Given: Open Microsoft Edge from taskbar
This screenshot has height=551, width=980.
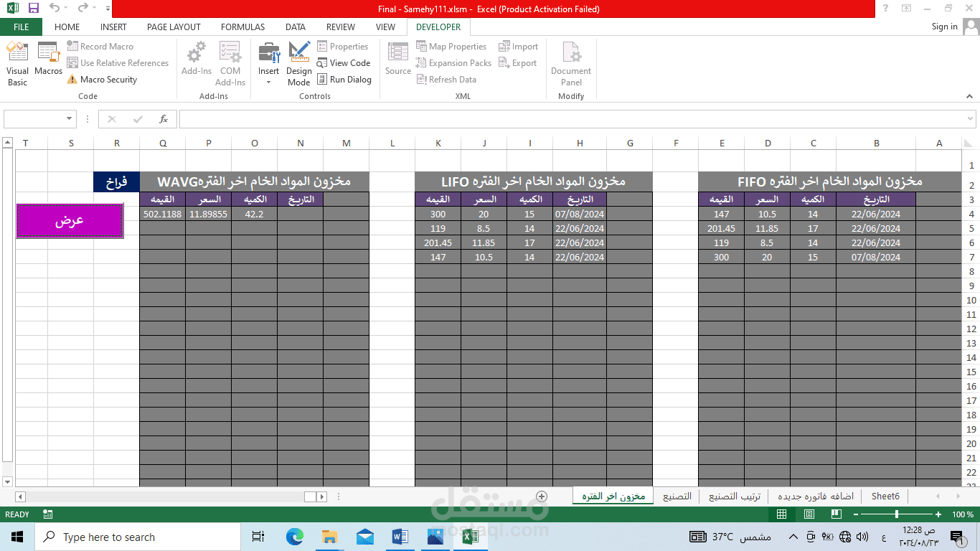Looking at the screenshot, I should pos(295,537).
